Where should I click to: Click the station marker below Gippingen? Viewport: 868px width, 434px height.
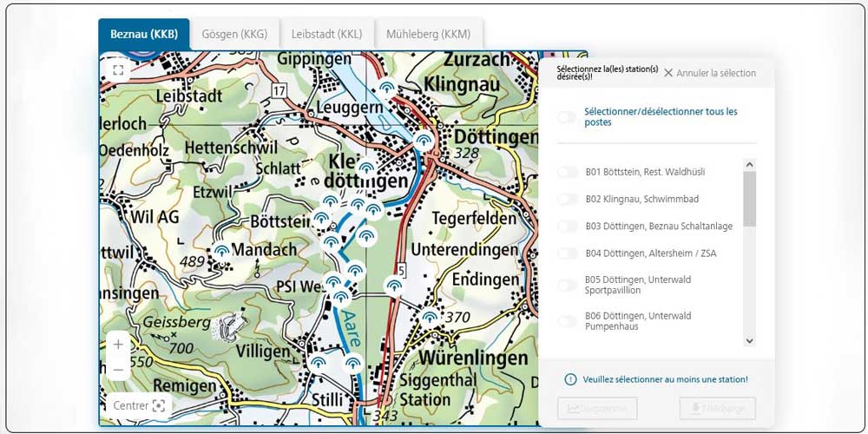[387, 89]
